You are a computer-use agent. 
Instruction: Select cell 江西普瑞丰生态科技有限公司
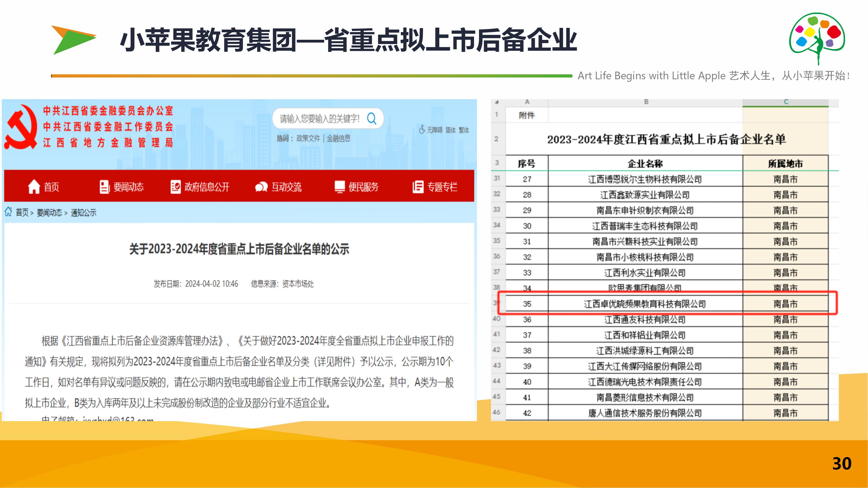645,226
